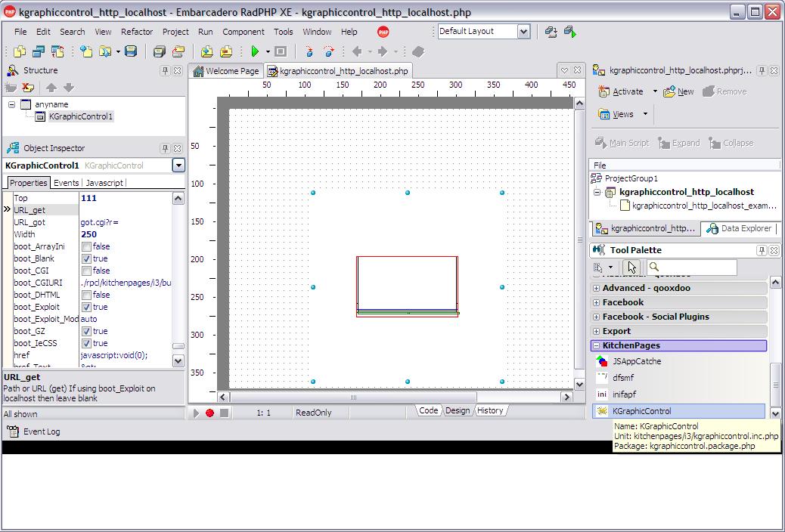
Task: Click the Javascript tab in Object Inspector
Action: 104,183
